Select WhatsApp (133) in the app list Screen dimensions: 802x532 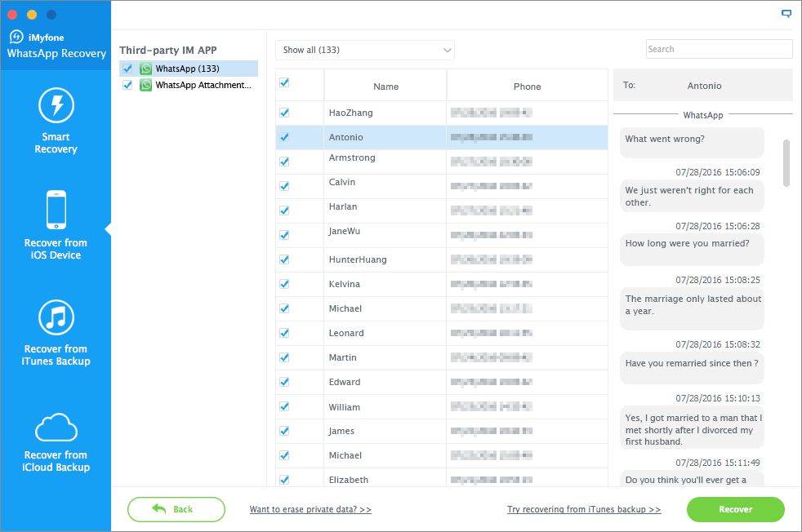point(189,69)
